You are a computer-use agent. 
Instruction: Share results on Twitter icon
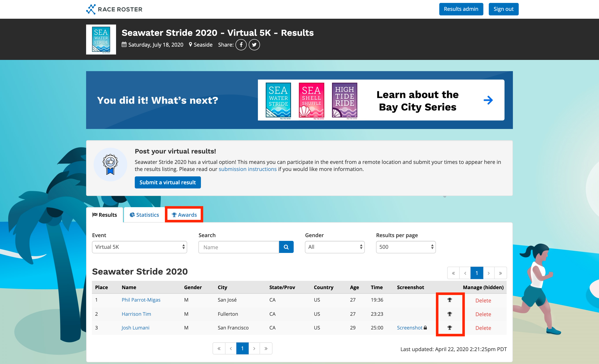tap(254, 45)
